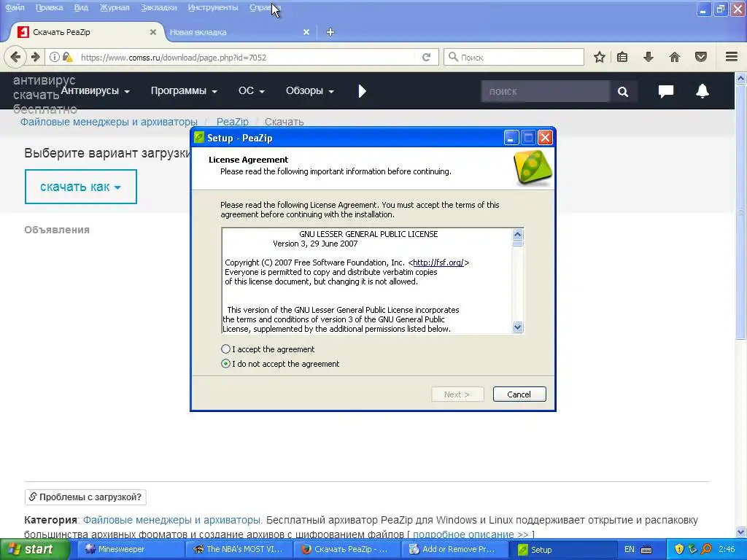Click the site search magnifier button

(623, 91)
